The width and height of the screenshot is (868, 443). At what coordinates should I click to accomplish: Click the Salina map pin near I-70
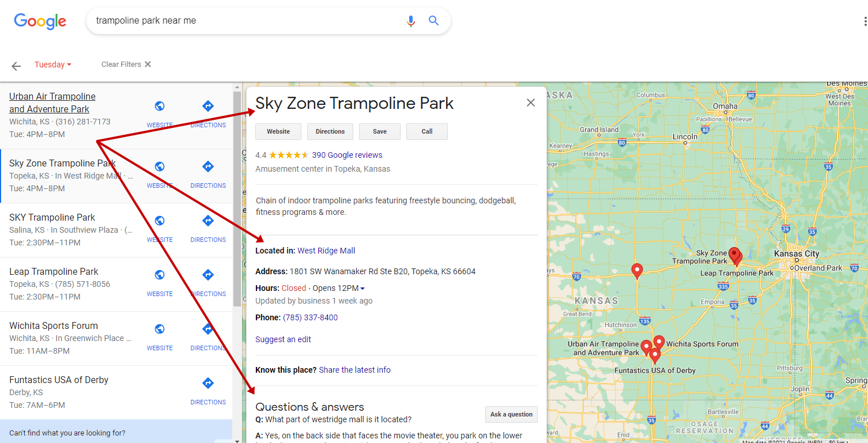pyautogui.click(x=637, y=271)
